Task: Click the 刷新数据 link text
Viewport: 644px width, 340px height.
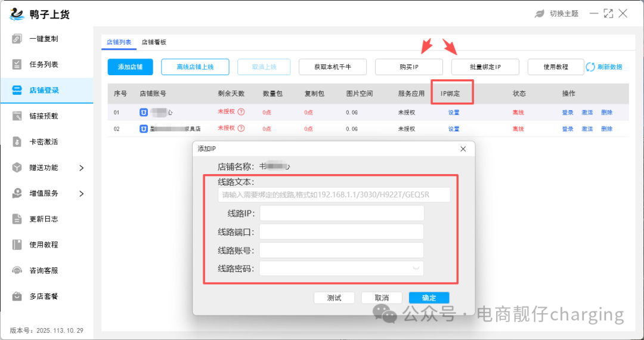Action: (610, 67)
